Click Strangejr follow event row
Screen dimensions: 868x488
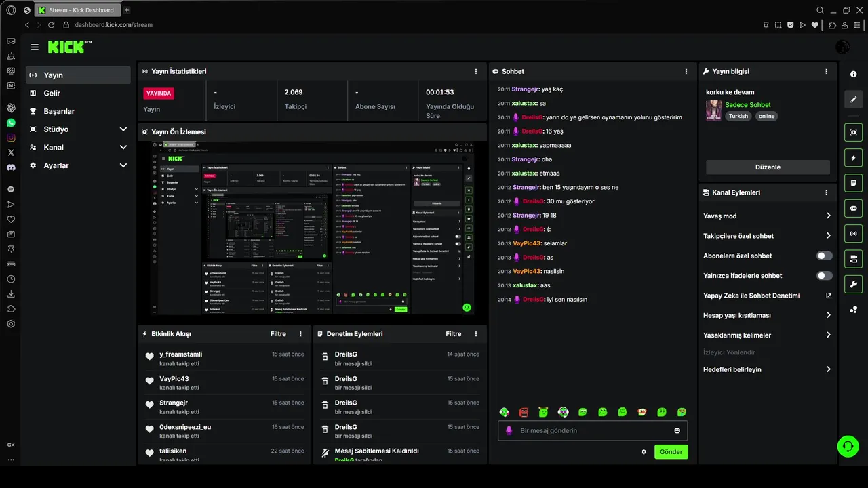pyautogui.click(x=224, y=407)
